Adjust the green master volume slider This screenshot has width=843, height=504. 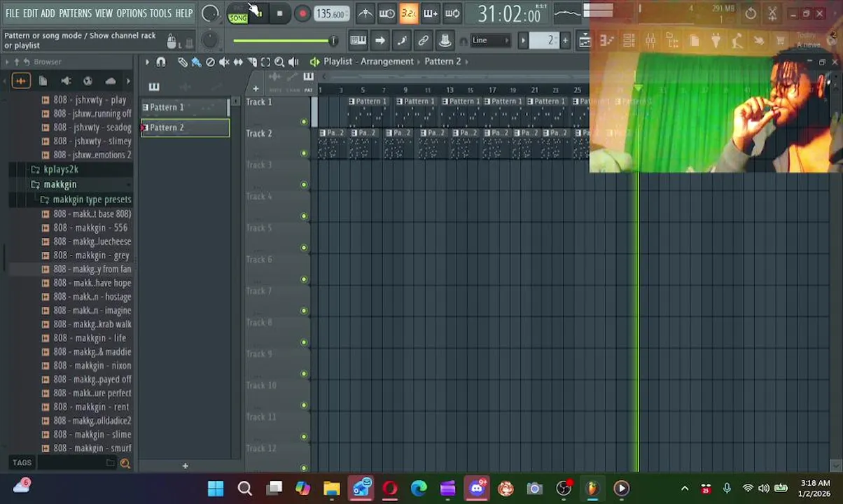pyautogui.click(x=285, y=41)
